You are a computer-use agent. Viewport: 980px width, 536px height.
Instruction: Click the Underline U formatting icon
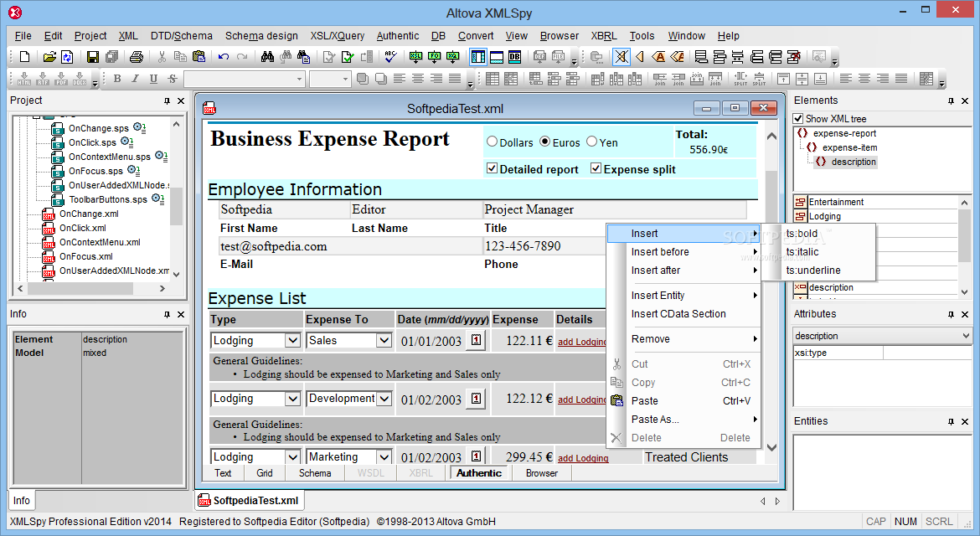tap(154, 79)
